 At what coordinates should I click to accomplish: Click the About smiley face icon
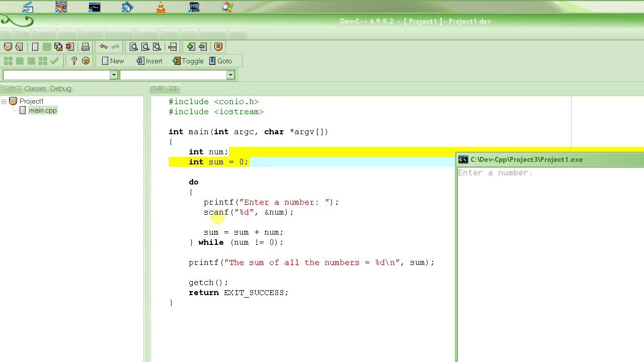pyautogui.click(x=86, y=61)
